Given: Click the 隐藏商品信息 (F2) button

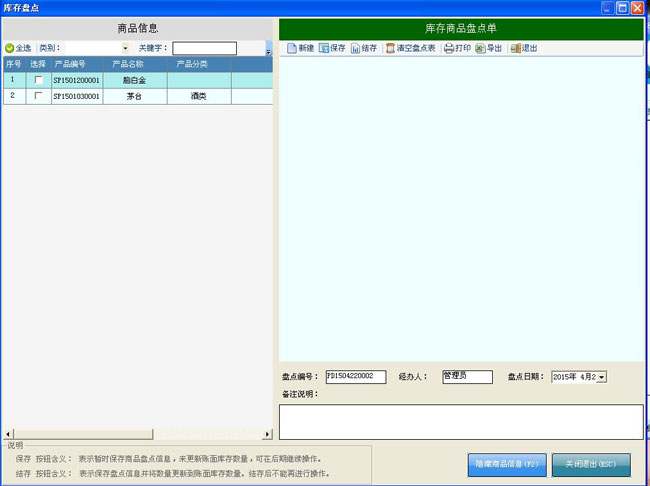Looking at the screenshot, I should [x=505, y=463].
